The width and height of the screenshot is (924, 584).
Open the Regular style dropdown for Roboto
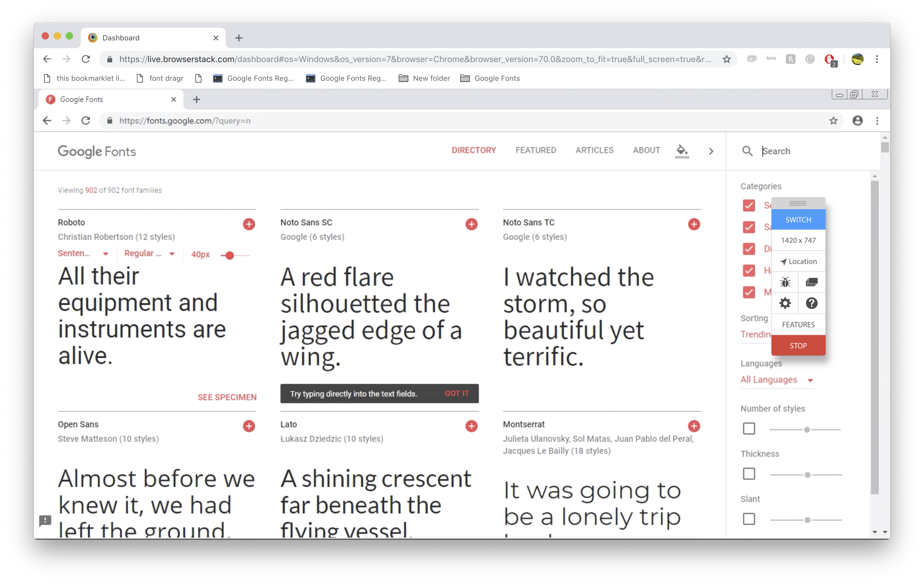[150, 253]
